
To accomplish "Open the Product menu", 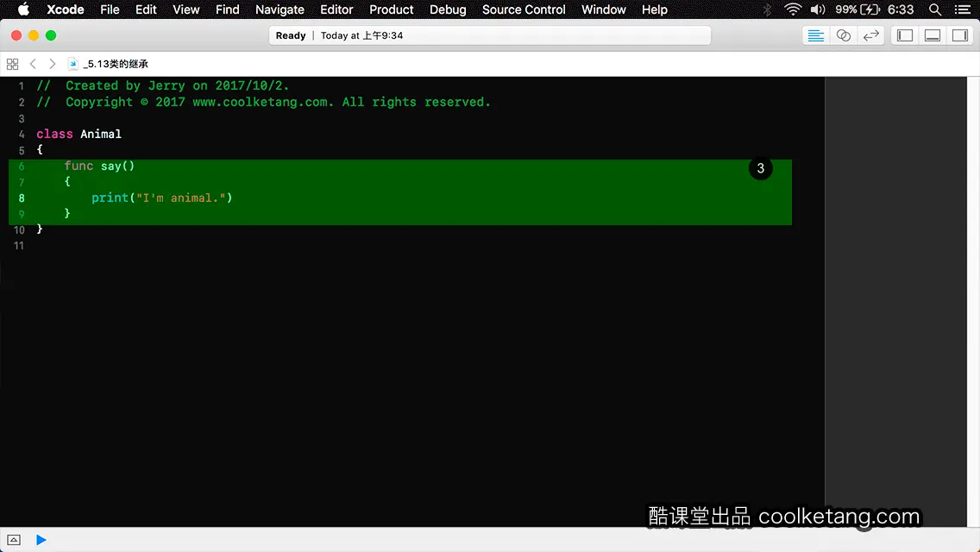I will [x=392, y=9].
